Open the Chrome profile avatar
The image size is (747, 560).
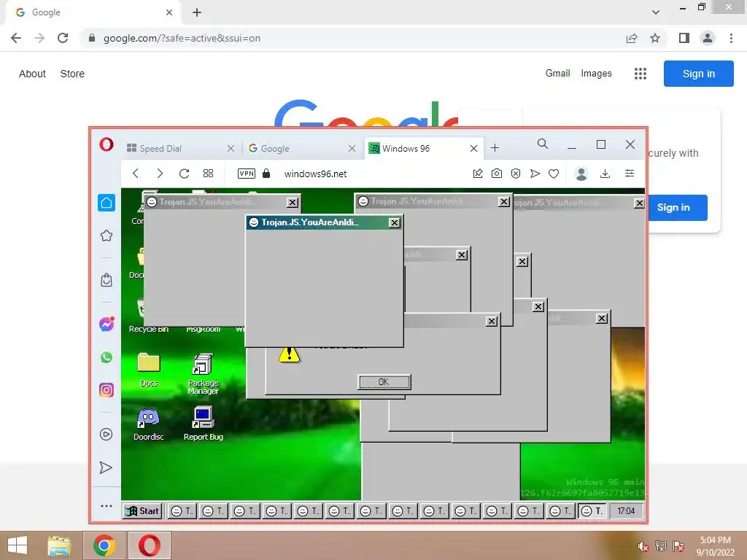point(708,38)
